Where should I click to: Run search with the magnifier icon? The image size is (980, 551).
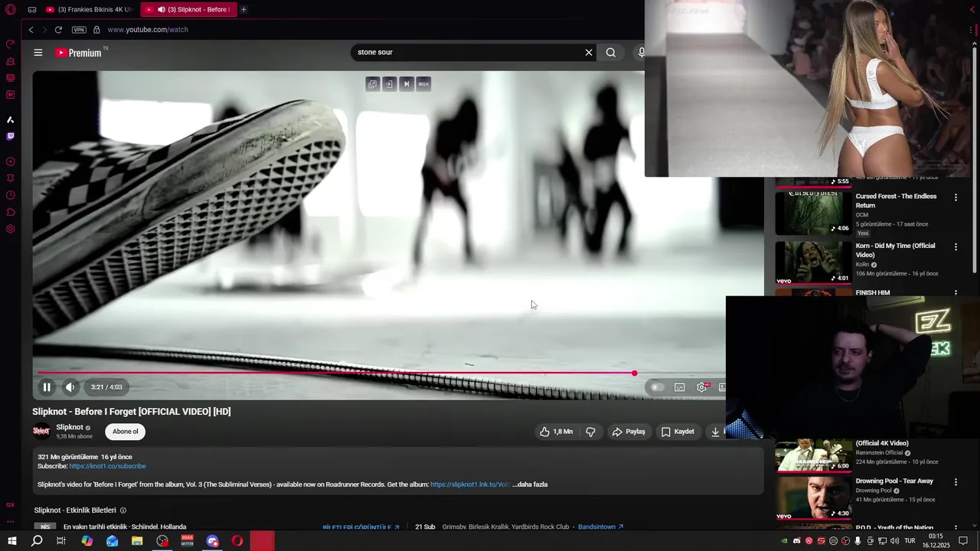tap(611, 53)
